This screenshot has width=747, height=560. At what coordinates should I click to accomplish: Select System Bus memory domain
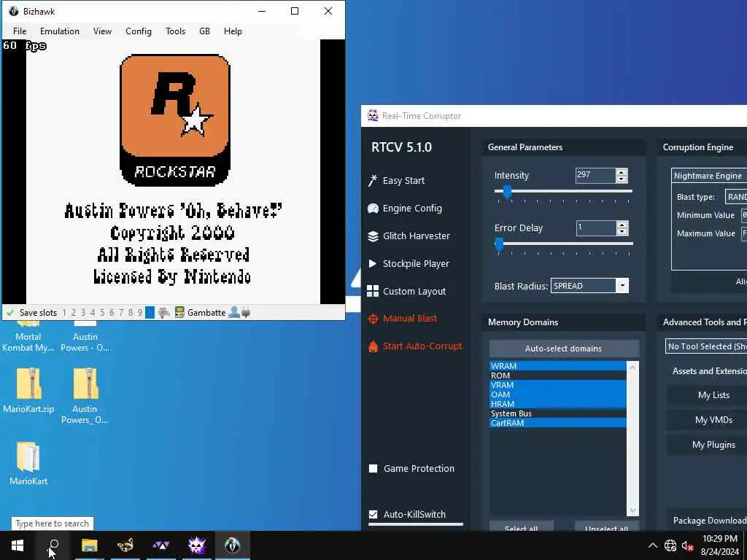tap(557, 413)
